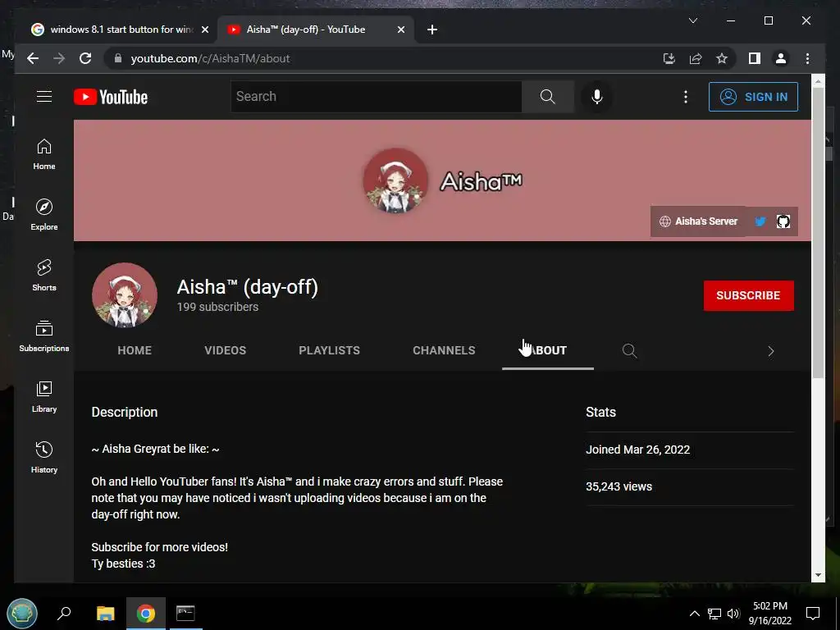Viewport: 840px width, 630px height.
Task: Click the browser back arrow
Action: [x=33, y=58]
